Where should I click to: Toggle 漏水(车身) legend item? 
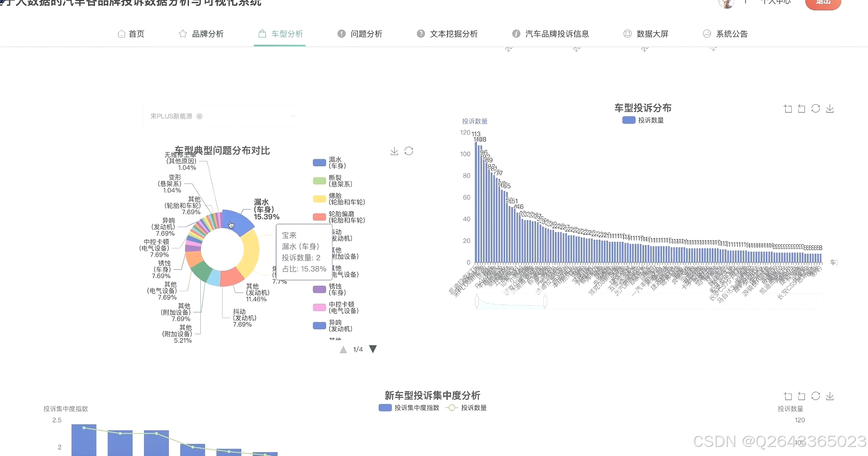click(330, 163)
